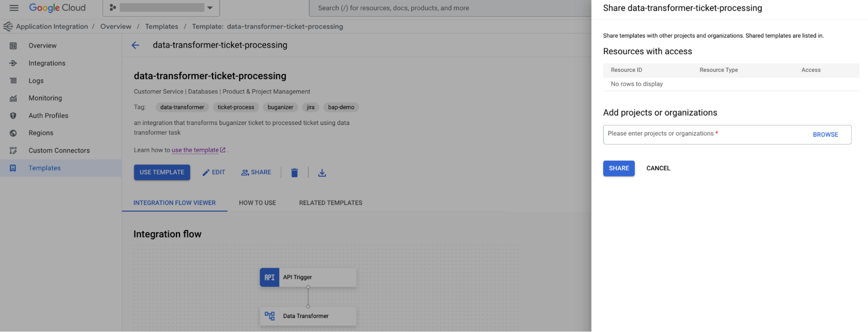Select the Auth Profiles shield icon
The image size is (868, 332).
pos(13,116)
